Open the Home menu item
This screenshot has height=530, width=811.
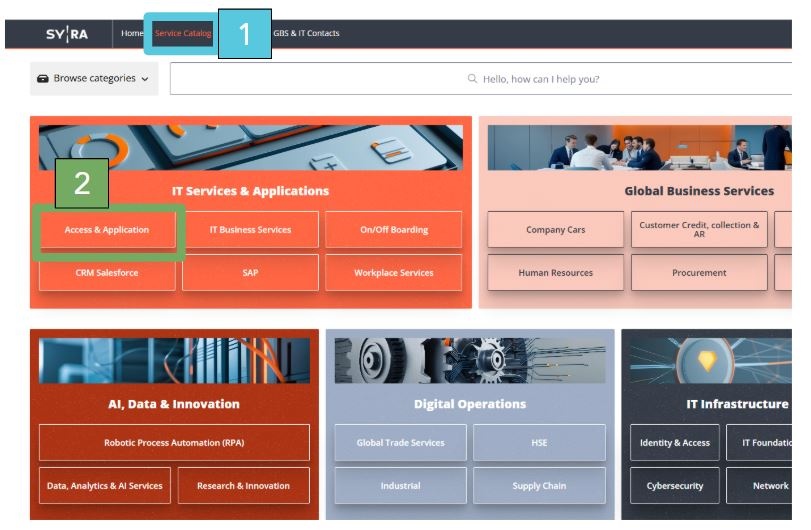click(x=132, y=33)
